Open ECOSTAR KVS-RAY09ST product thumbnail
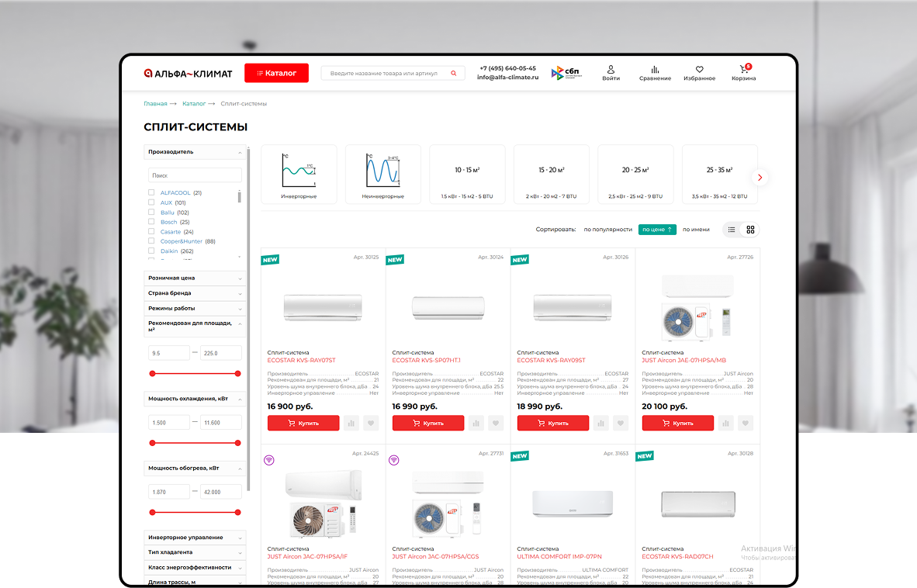Image resolution: width=917 pixels, height=588 pixels. coord(573,307)
